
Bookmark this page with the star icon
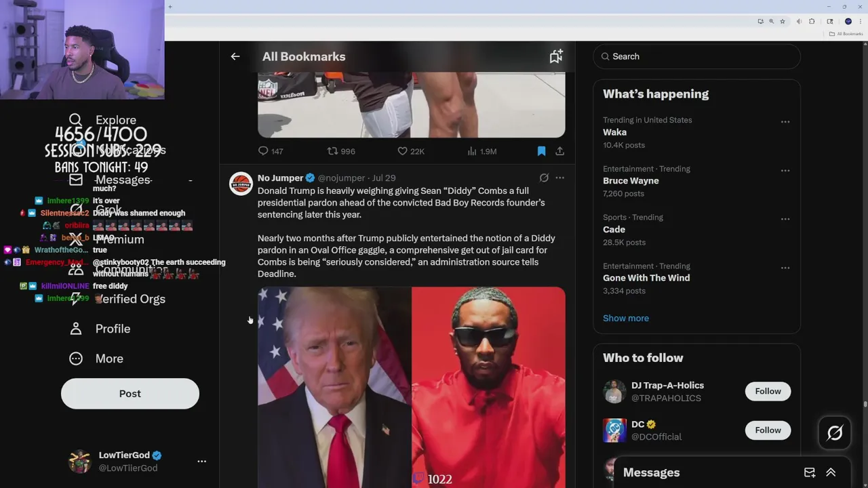[x=782, y=22]
